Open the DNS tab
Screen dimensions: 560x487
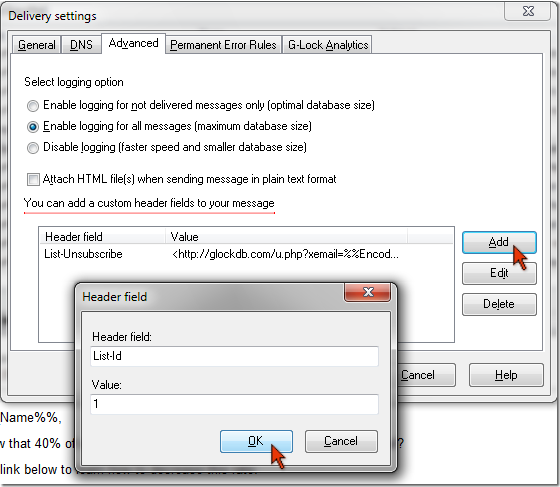click(81, 45)
